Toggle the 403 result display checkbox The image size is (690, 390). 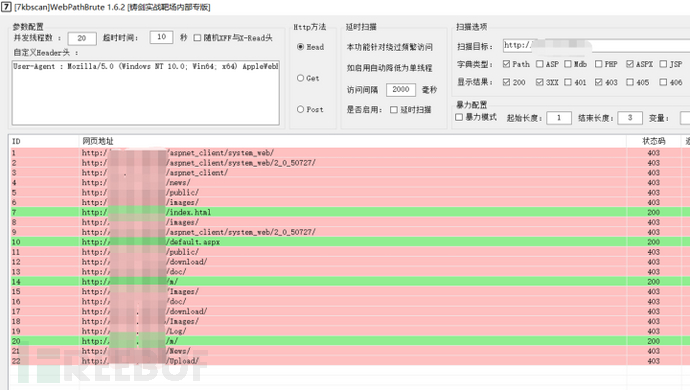pos(598,82)
